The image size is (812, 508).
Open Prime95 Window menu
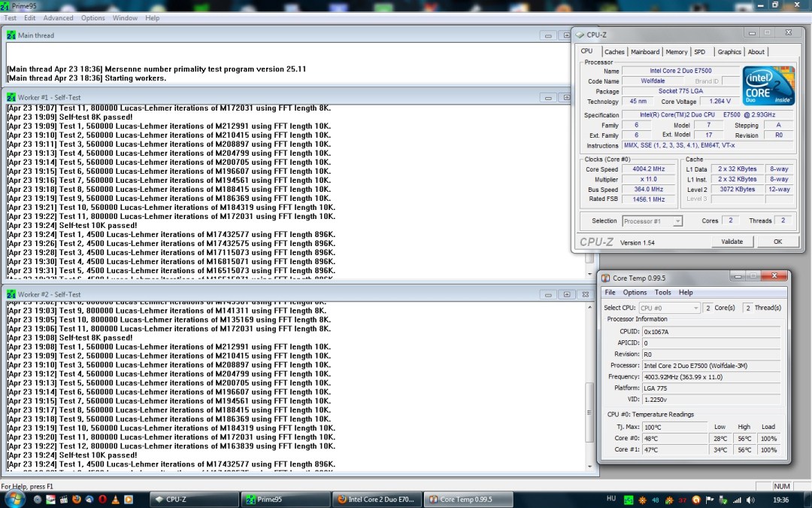click(125, 17)
